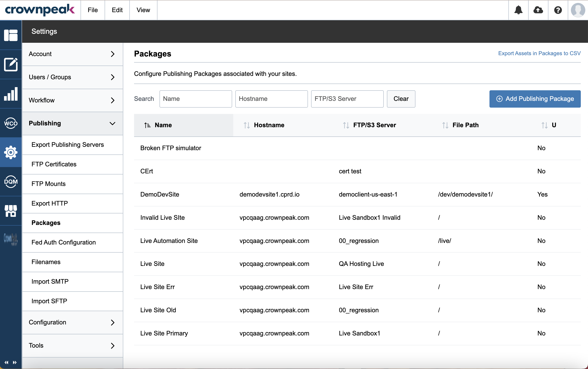The width and height of the screenshot is (588, 369).
Task: Sort by FTP/S3 Server column arrows
Action: (x=346, y=125)
